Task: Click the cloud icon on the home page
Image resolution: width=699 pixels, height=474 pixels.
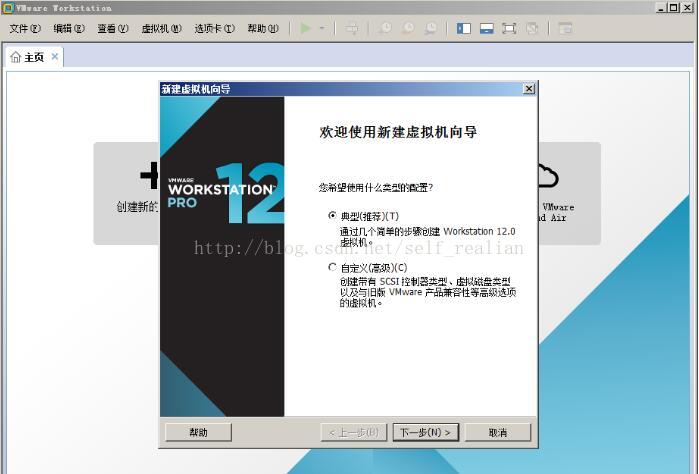Action: [548, 175]
